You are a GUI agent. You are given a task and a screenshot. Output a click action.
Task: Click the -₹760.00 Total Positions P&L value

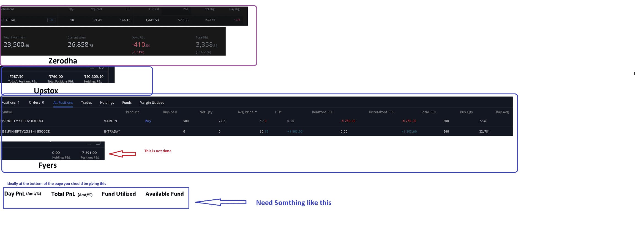click(x=55, y=77)
